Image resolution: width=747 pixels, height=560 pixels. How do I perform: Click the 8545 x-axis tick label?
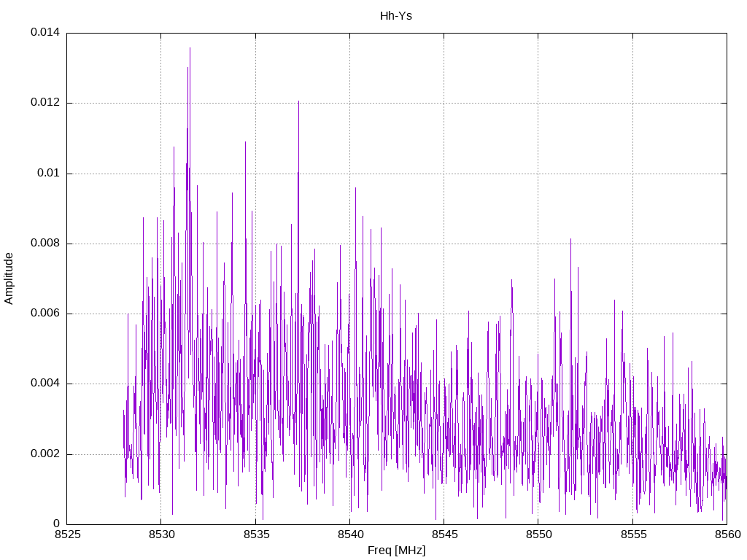(444, 534)
